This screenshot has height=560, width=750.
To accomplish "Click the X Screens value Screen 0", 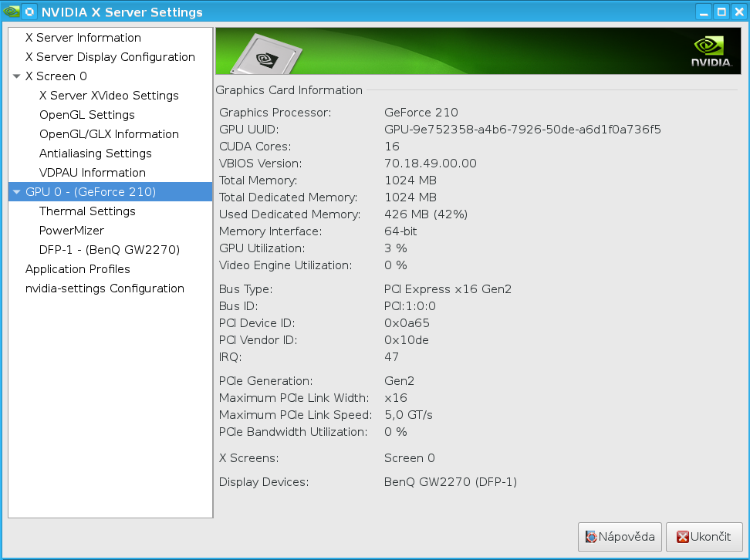I will click(410, 458).
